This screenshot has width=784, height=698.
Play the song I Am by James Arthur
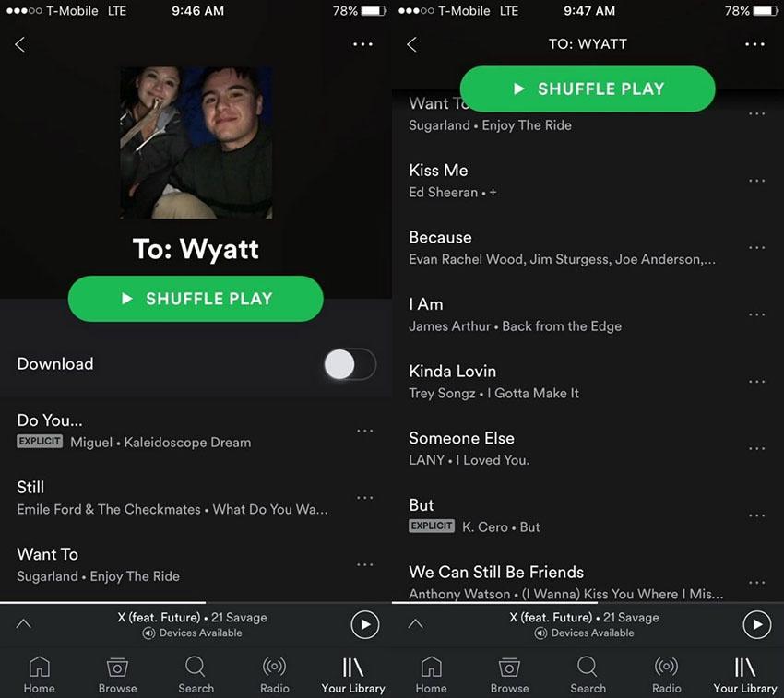[565, 315]
